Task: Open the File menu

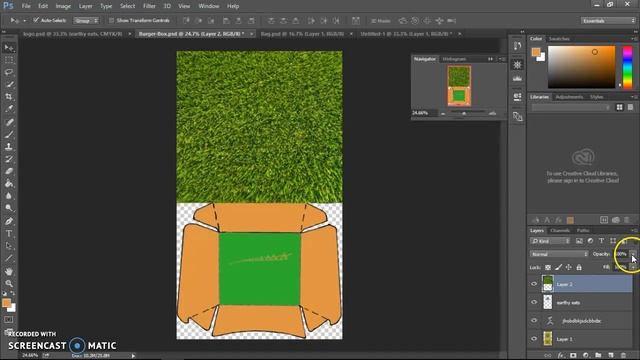Action: [x=26, y=6]
